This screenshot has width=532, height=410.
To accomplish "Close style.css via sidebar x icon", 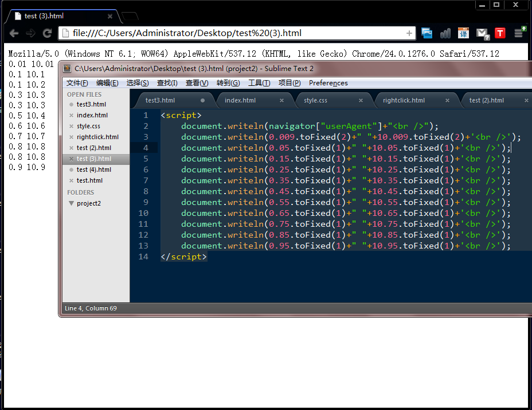I will pos(71,126).
